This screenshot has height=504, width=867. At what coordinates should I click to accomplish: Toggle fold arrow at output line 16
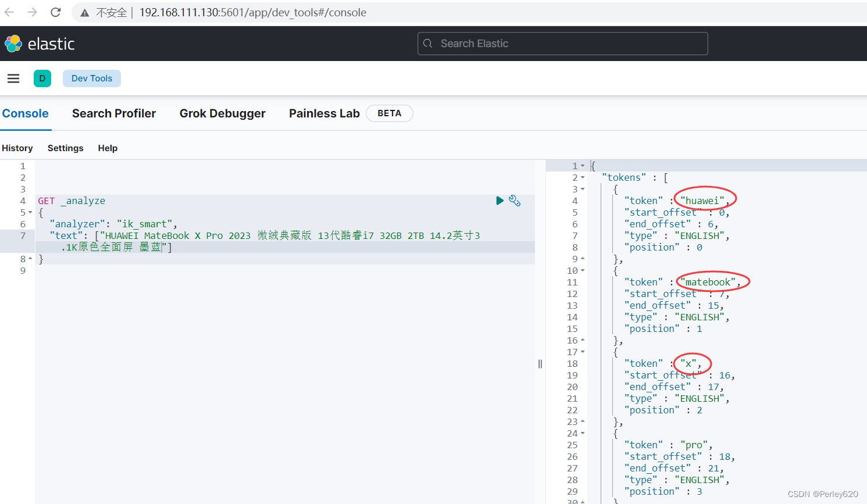(583, 340)
